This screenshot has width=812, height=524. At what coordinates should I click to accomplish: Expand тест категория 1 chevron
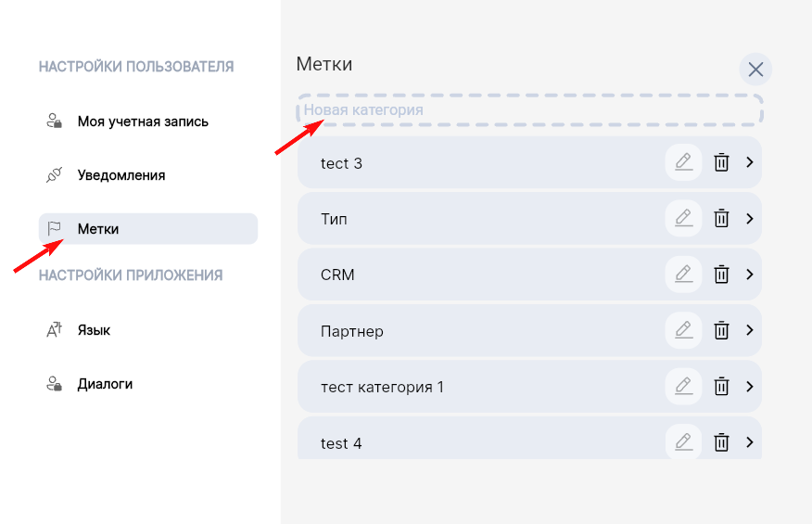click(749, 386)
